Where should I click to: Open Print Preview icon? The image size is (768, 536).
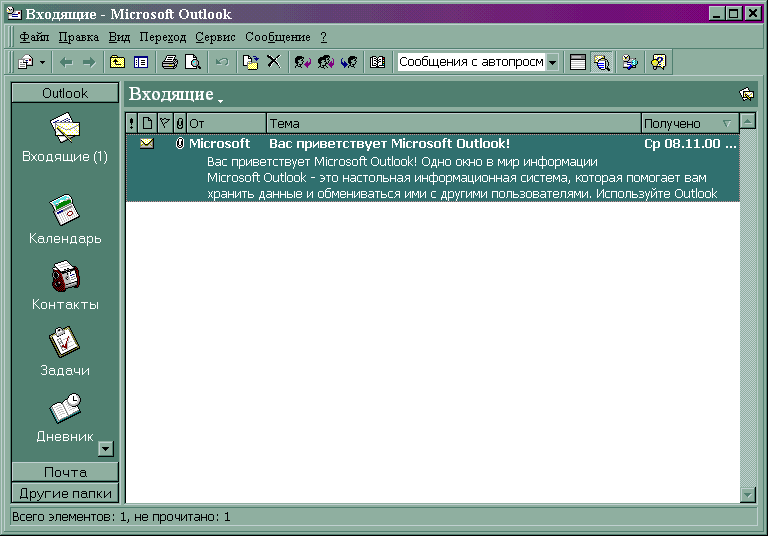(193, 62)
